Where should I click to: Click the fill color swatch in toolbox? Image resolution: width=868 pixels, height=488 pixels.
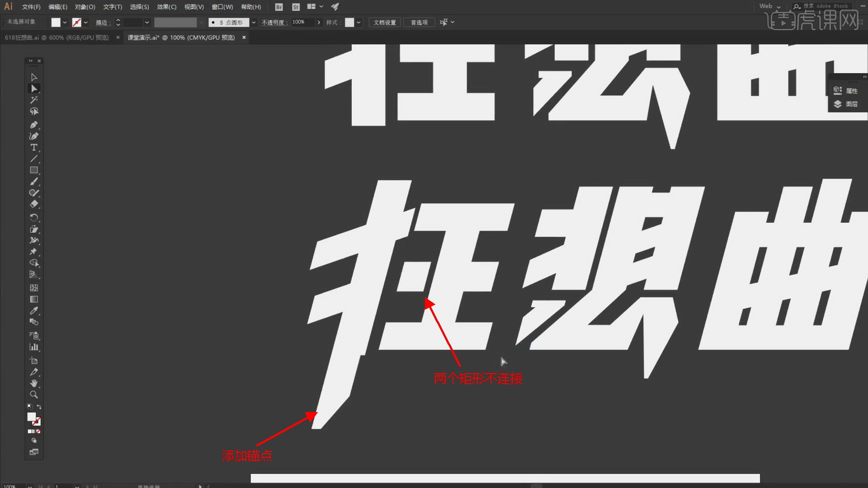[x=31, y=417]
